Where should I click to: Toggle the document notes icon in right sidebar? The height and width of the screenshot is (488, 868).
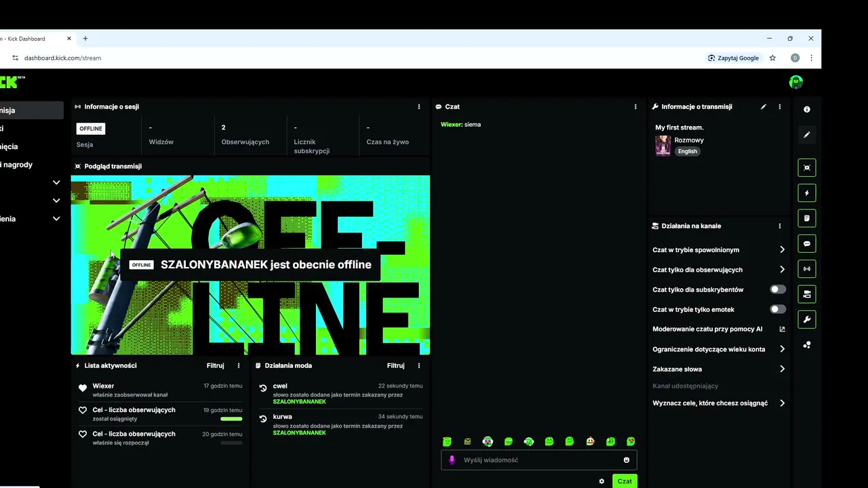807,218
